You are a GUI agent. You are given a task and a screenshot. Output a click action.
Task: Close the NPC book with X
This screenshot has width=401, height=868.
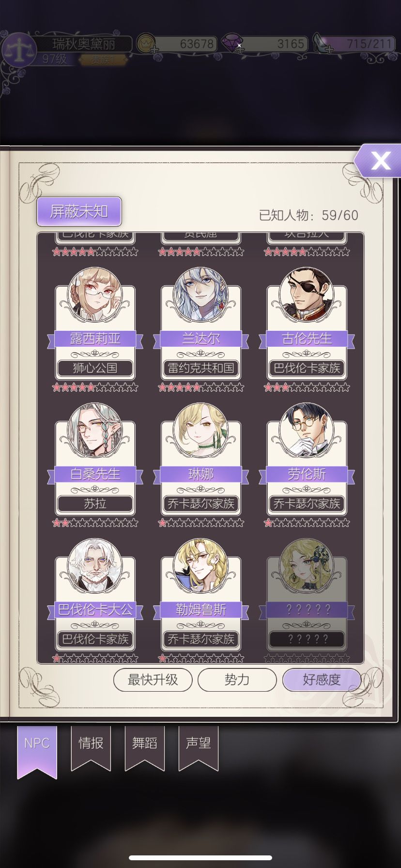[379, 160]
